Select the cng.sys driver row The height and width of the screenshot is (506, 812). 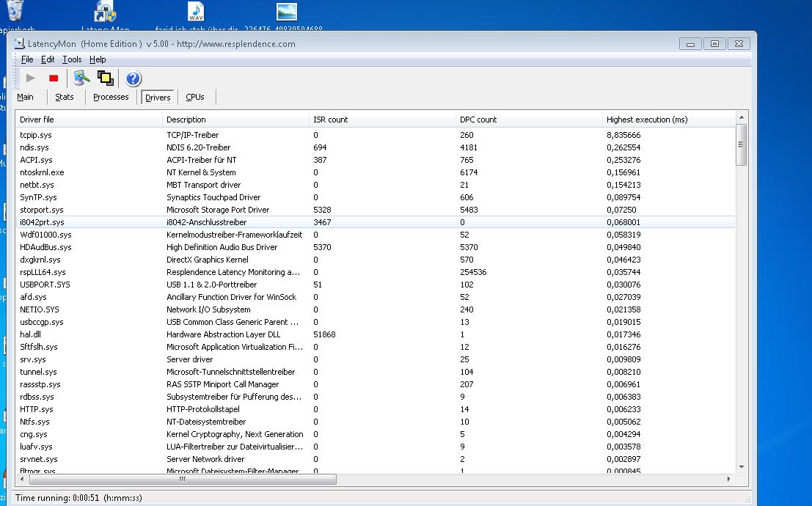point(376,434)
